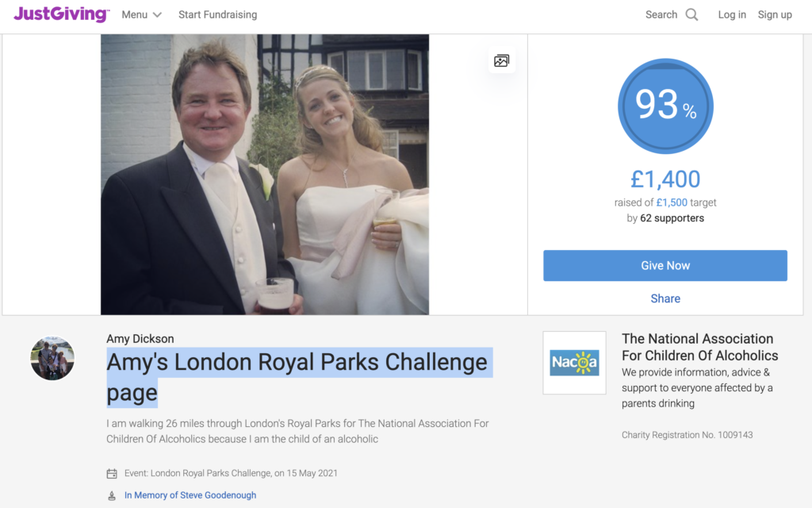Viewport: 812px width, 508px height.
Task: Open the £1,500 target link
Action: [x=672, y=202]
